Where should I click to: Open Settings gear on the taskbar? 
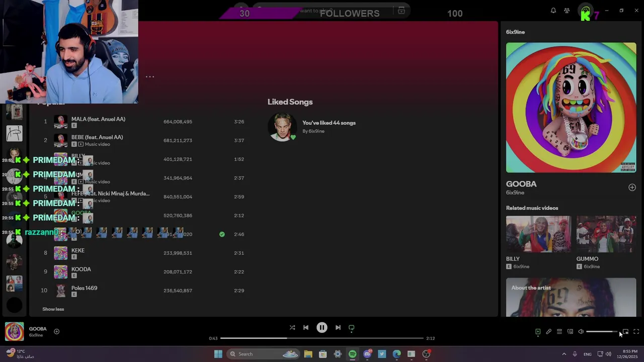(x=338, y=354)
